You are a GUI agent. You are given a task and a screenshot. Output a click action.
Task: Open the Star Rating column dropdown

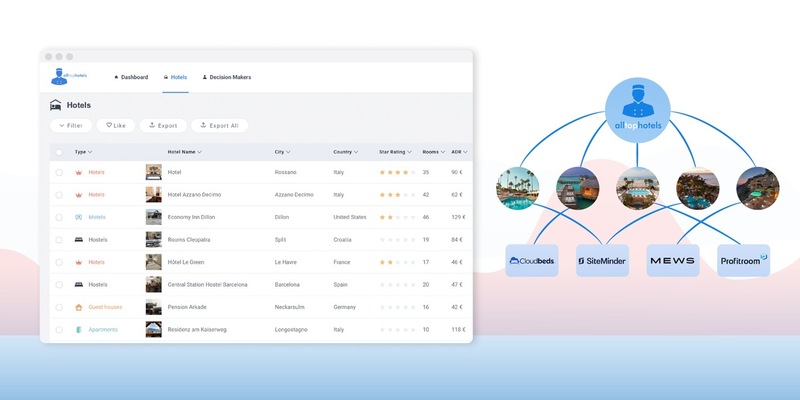[395, 152]
